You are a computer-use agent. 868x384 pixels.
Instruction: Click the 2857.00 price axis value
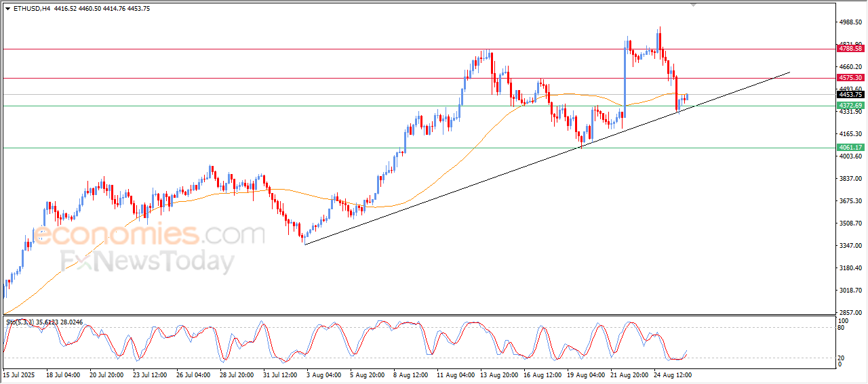tap(850, 312)
